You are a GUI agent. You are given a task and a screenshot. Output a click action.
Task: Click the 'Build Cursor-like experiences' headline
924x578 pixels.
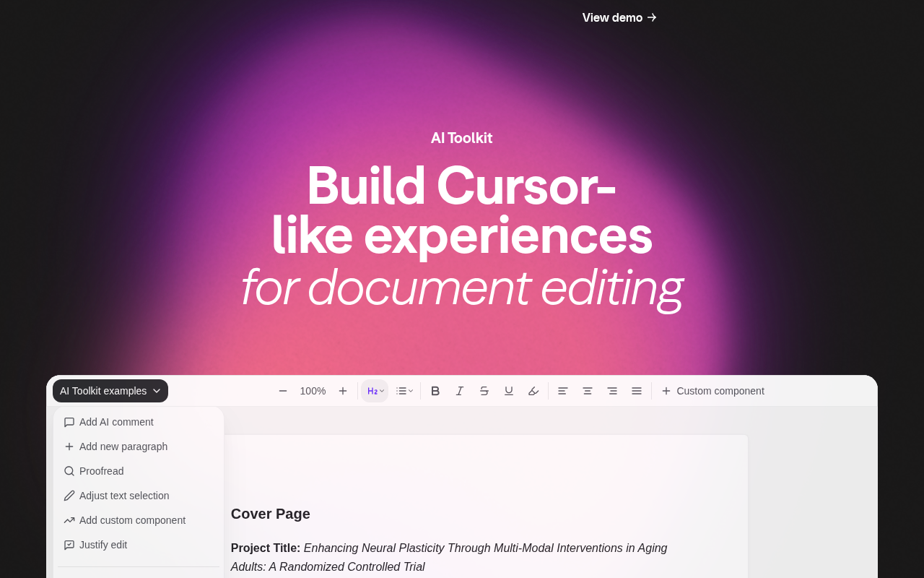tap(462, 210)
